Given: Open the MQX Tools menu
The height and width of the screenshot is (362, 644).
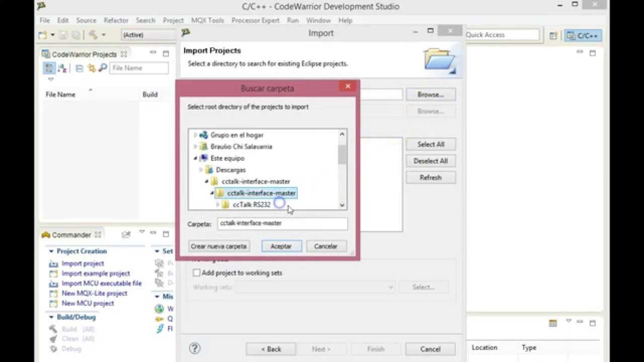Looking at the screenshot, I should click(208, 20).
